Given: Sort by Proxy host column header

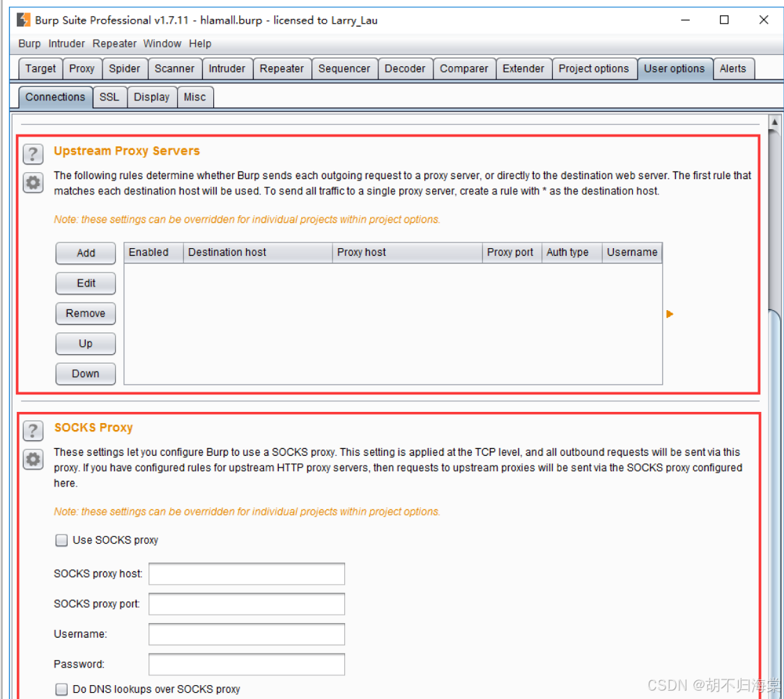Looking at the screenshot, I should pos(408,252).
